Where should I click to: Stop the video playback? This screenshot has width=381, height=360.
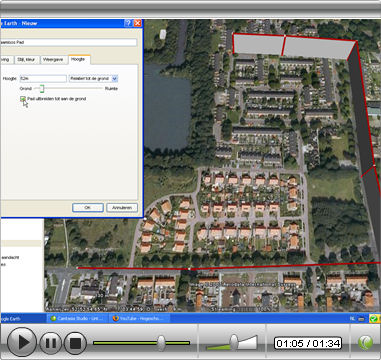pyautogui.click(x=75, y=343)
